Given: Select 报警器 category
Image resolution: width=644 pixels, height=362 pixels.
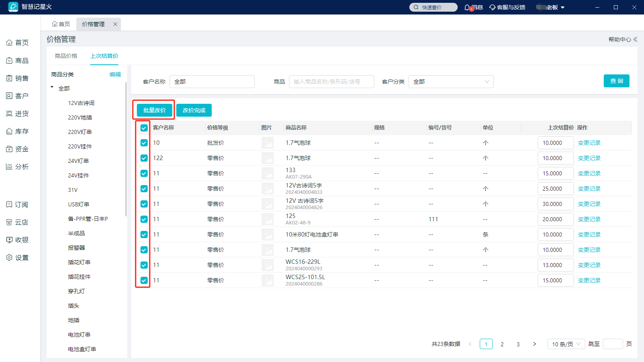Looking at the screenshot, I should [76, 248].
